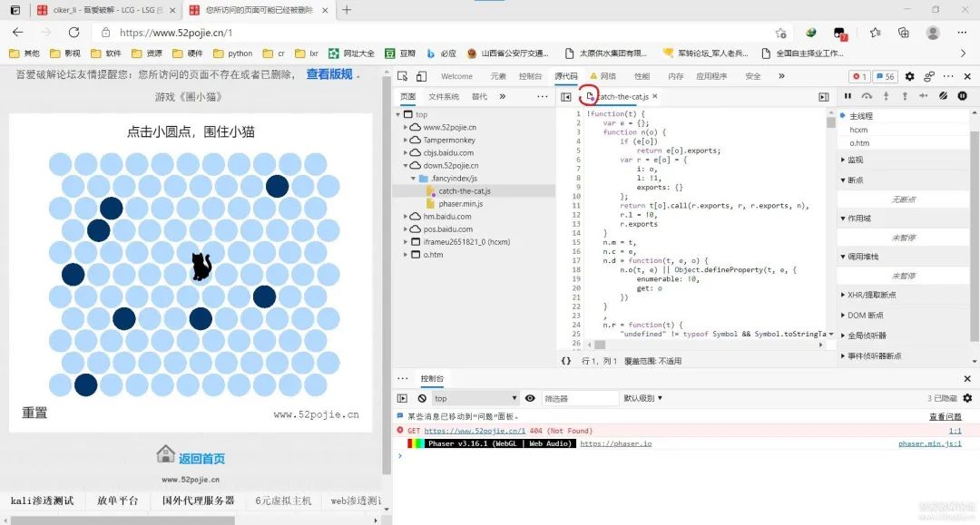Click the inspect element picker icon
The width and height of the screenshot is (980, 525).
pyautogui.click(x=402, y=77)
